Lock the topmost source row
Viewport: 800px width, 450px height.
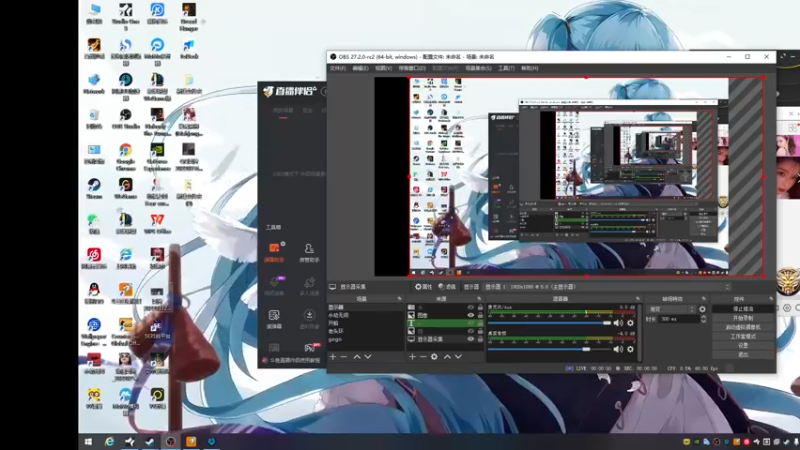point(480,308)
